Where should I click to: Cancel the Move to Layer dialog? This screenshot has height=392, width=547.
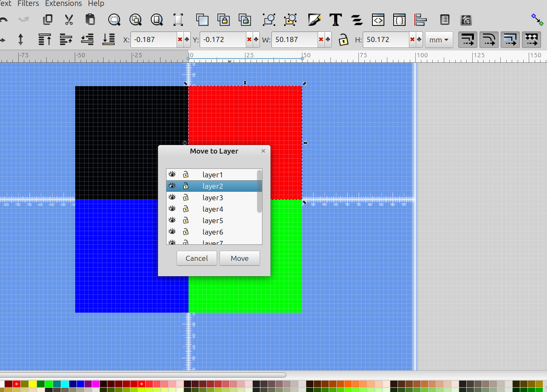point(197,258)
